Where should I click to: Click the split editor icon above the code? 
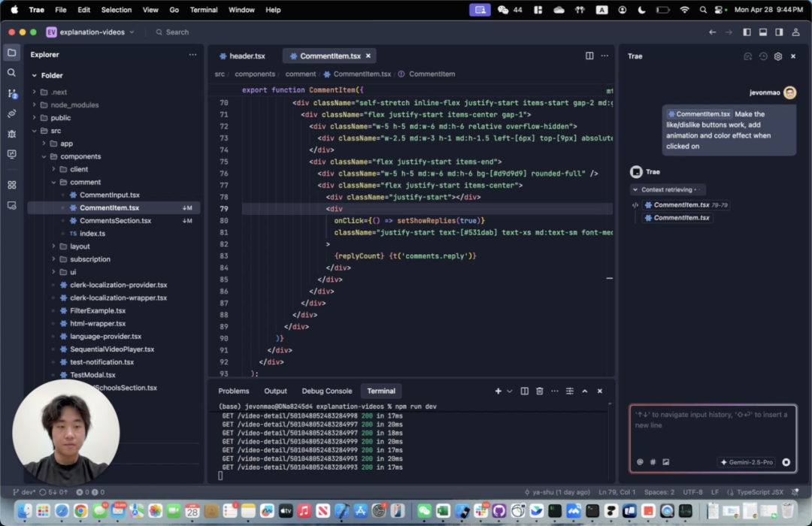point(589,56)
